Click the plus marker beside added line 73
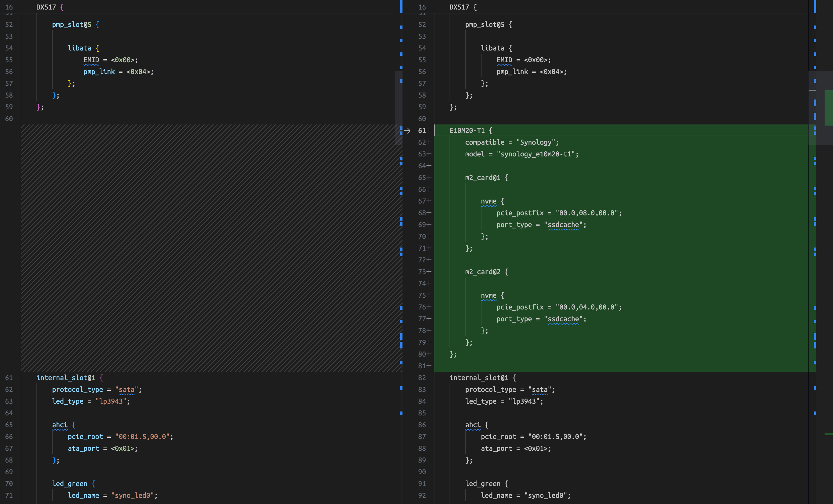This screenshot has height=504, width=833. pos(429,272)
